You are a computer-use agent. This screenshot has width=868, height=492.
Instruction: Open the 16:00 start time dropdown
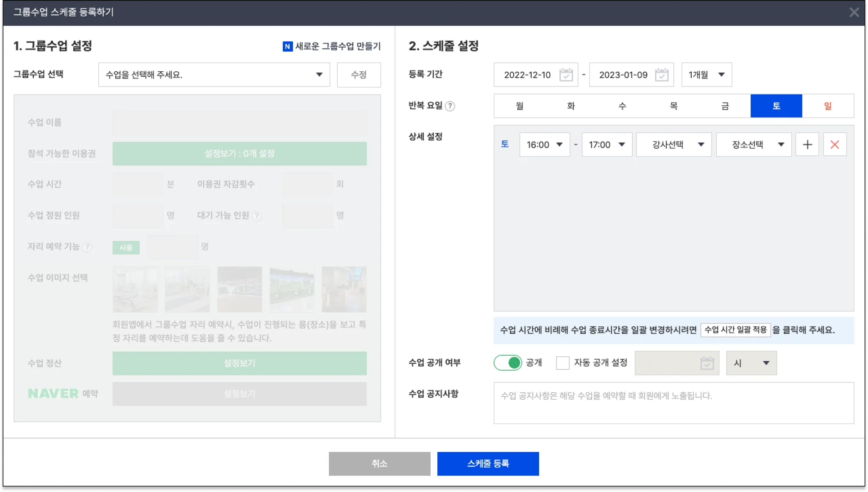pyautogui.click(x=544, y=145)
